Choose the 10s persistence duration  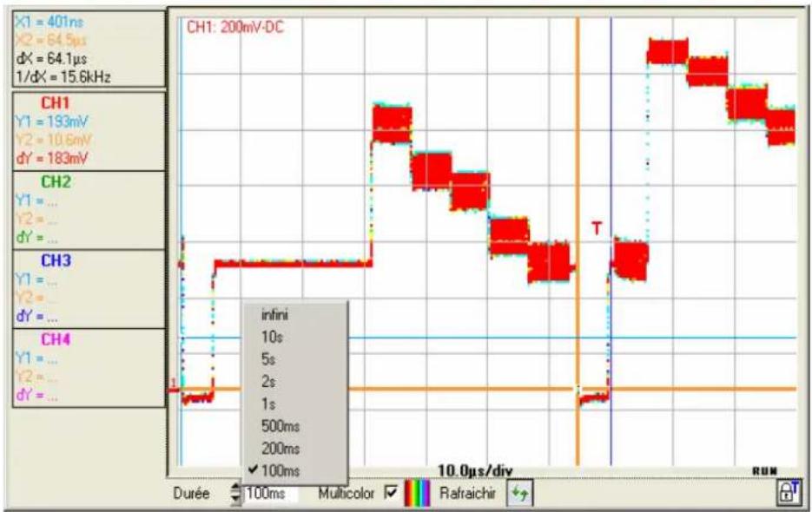click(272, 337)
